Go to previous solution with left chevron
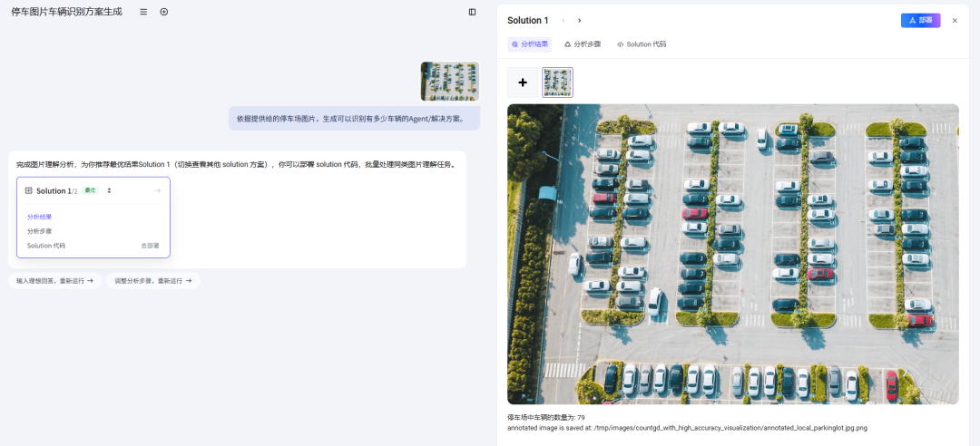 (x=563, y=21)
